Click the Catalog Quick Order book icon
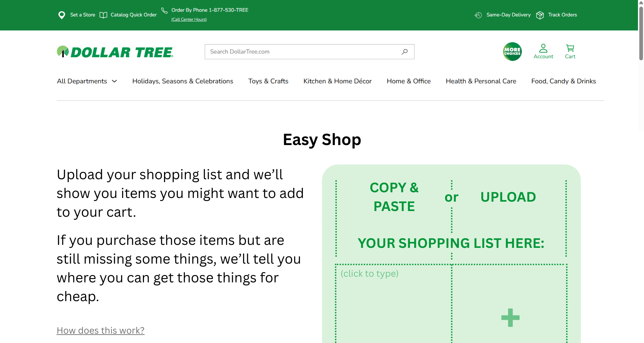 click(x=103, y=15)
